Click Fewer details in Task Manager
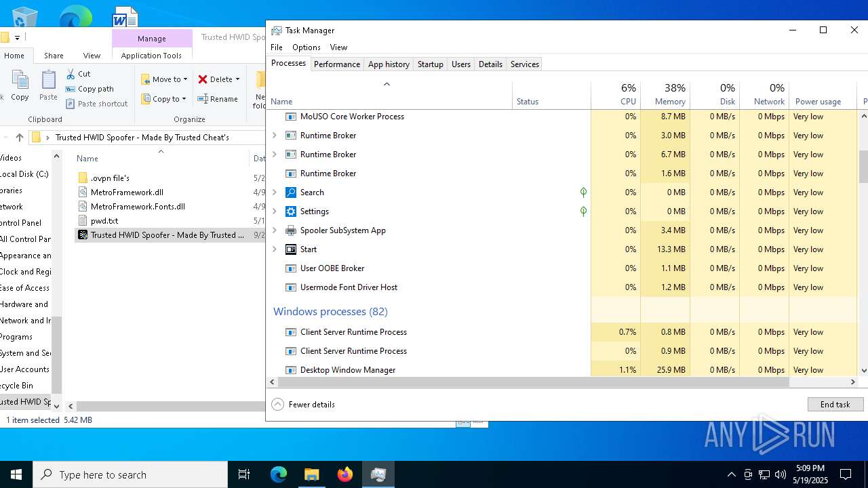 click(x=303, y=405)
